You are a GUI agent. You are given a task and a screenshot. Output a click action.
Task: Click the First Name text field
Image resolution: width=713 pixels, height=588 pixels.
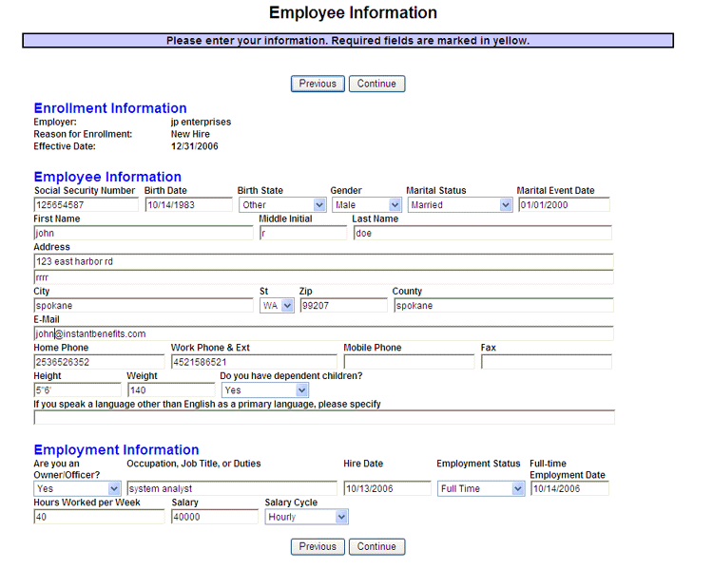pos(143,233)
